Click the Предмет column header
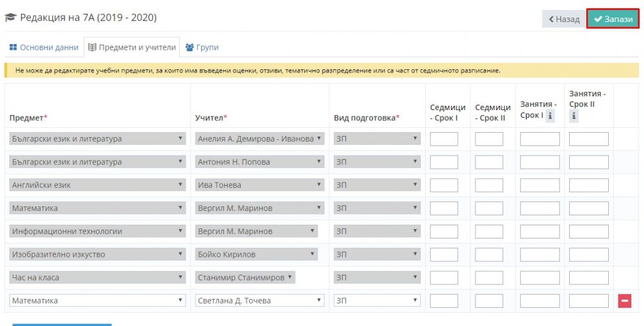644x326 pixels. tap(28, 118)
